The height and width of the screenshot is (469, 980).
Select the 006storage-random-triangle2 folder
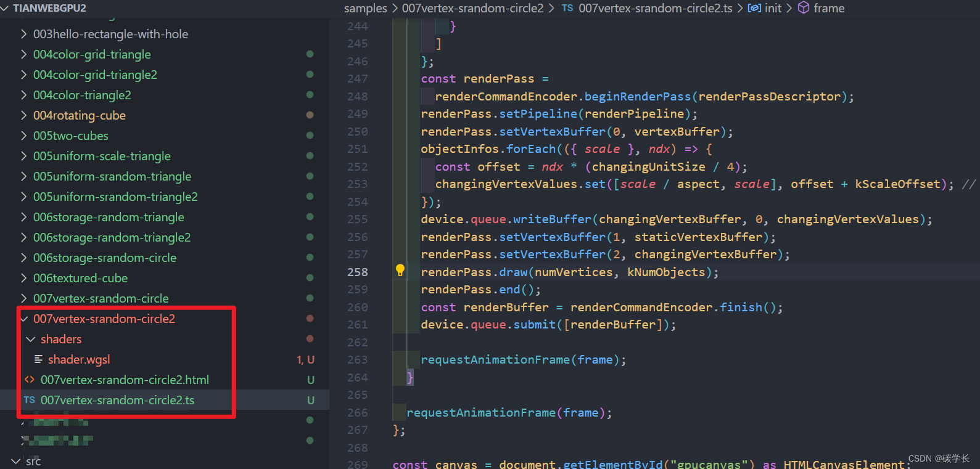coord(112,237)
